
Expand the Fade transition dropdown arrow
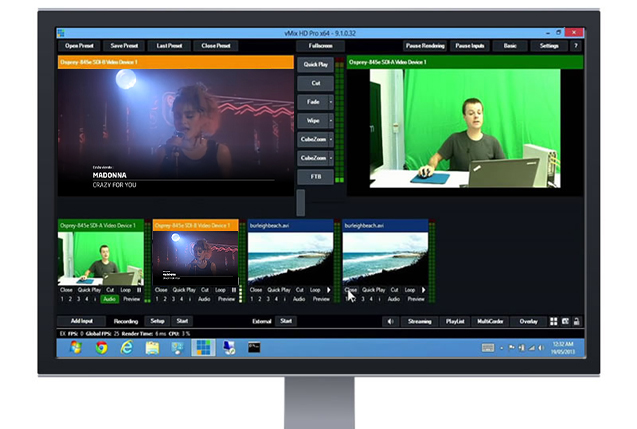pos(331,101)
